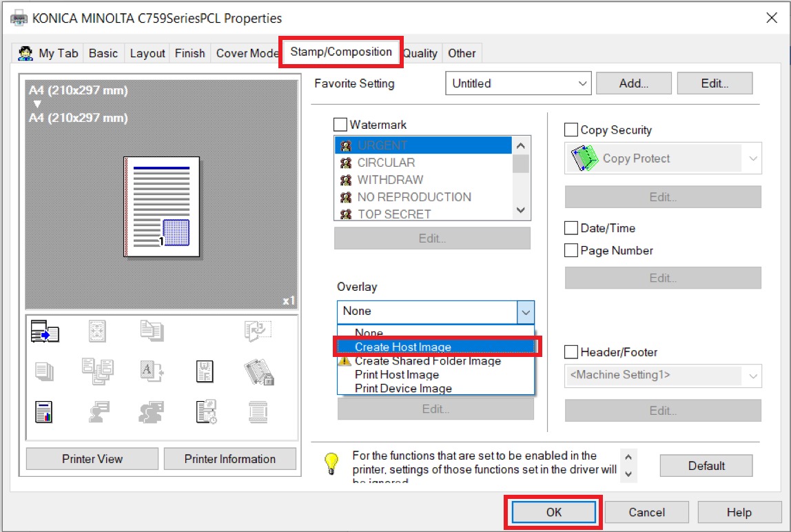Click the Copy Protect green icon
The width and height of the screenshot is (791, 532).
coord(584,158)
